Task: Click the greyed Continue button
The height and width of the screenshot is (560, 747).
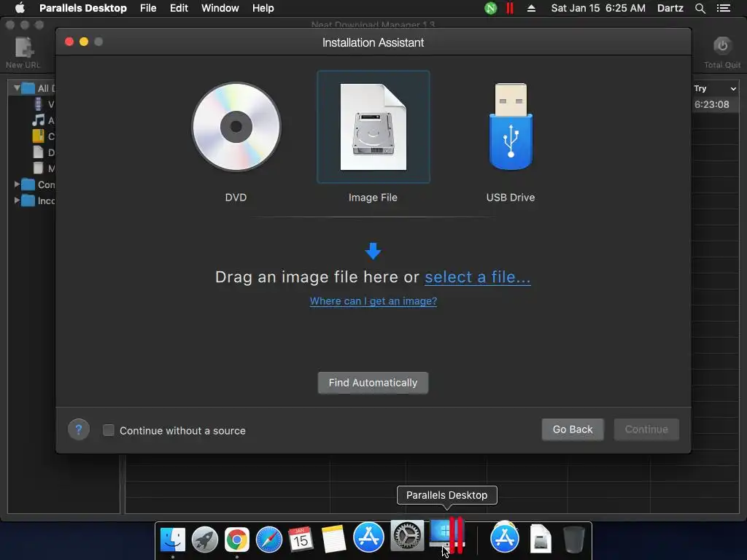Action: tap(646, 429)
